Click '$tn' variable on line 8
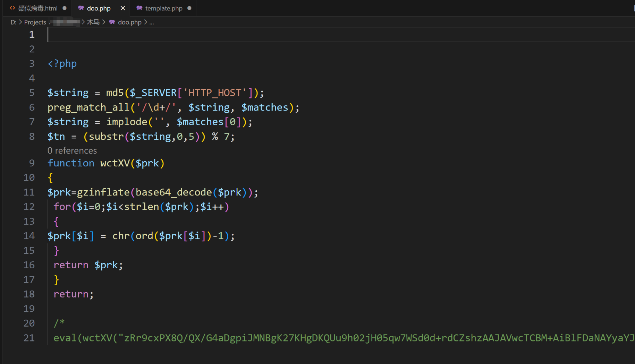 pos(56,137)
